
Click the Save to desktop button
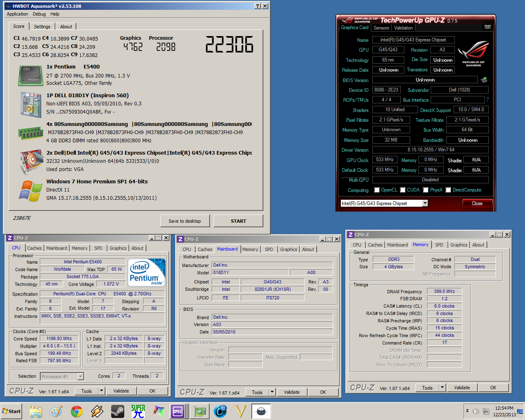[185, 221]
